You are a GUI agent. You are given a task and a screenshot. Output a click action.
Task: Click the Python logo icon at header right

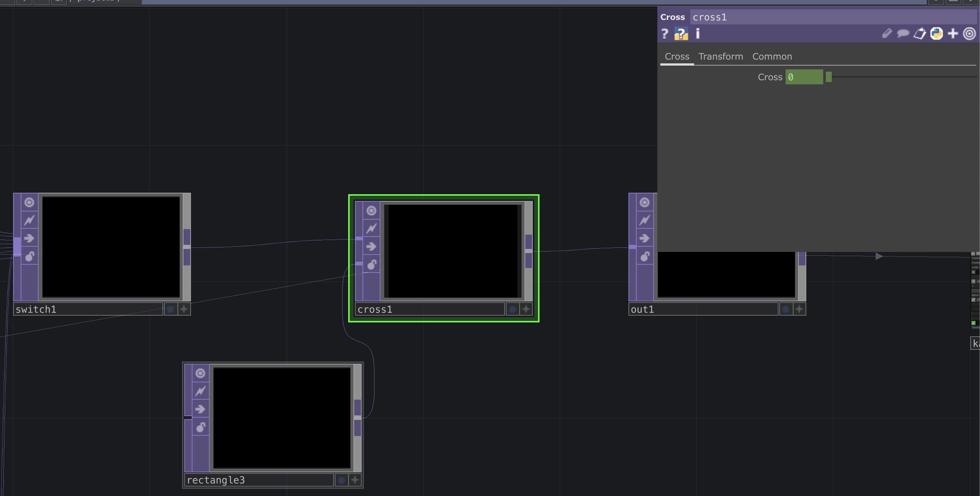point(936,34)
